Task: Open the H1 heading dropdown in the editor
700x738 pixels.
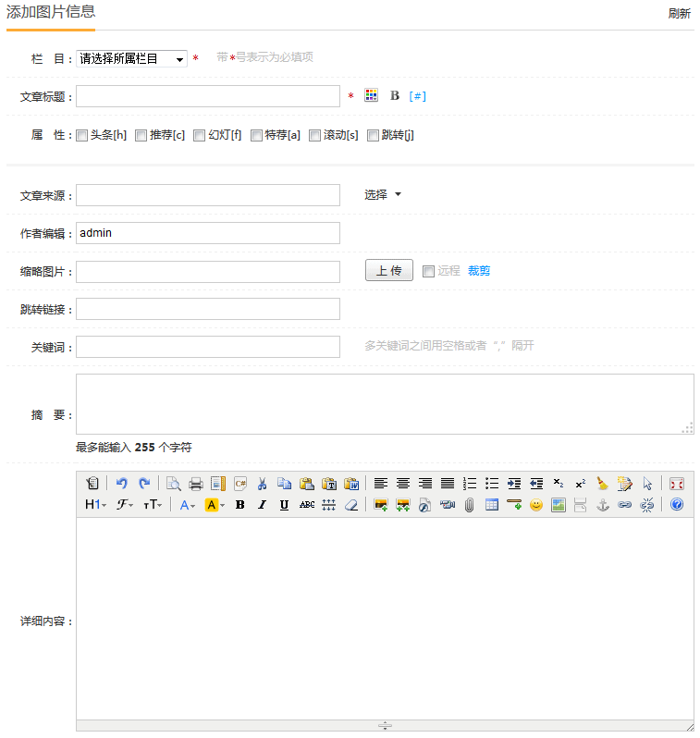Action: [x=95, y=505]
